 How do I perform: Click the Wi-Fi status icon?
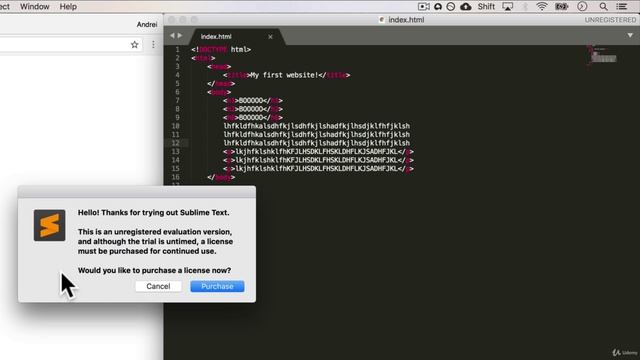click(x=542, y=7)
